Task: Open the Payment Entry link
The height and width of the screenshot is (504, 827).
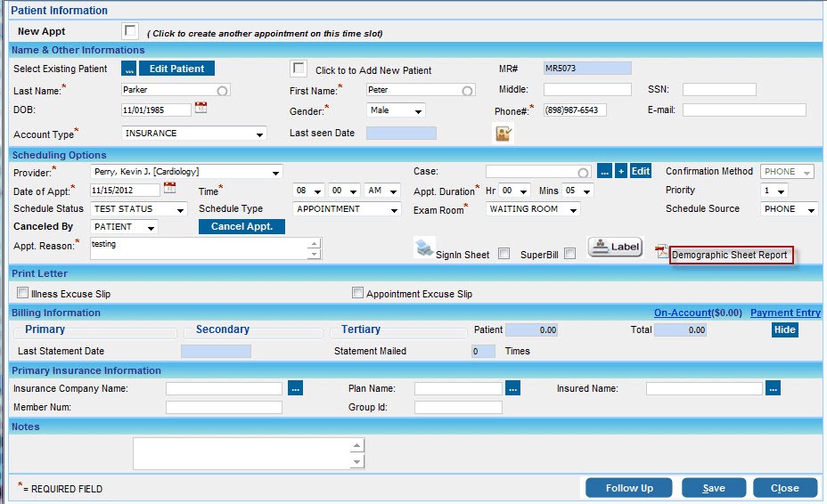Action: pyautogui.click(x=785, y=313)
